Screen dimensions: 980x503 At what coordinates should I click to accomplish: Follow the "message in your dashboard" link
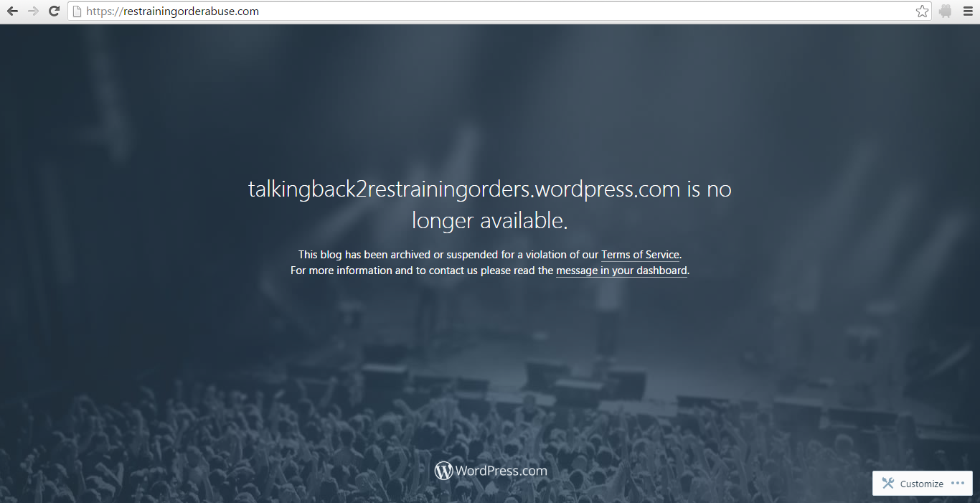(x=621, y=271)
